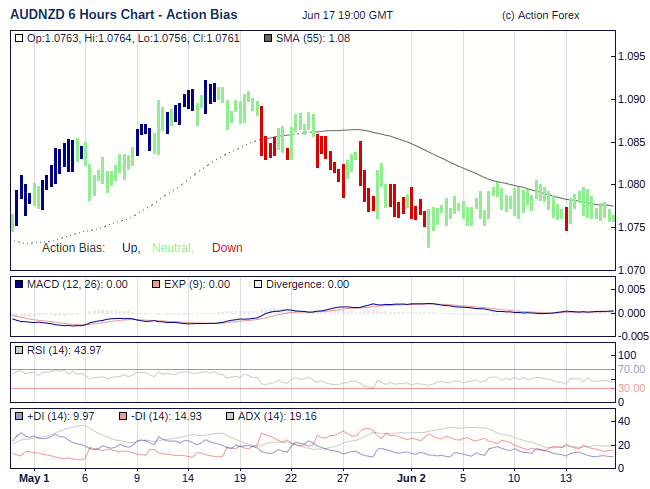Screen dimensions: 650x489
Task: Click the RSI 30.00 oversold level label
Action: [x=631, y=388]
